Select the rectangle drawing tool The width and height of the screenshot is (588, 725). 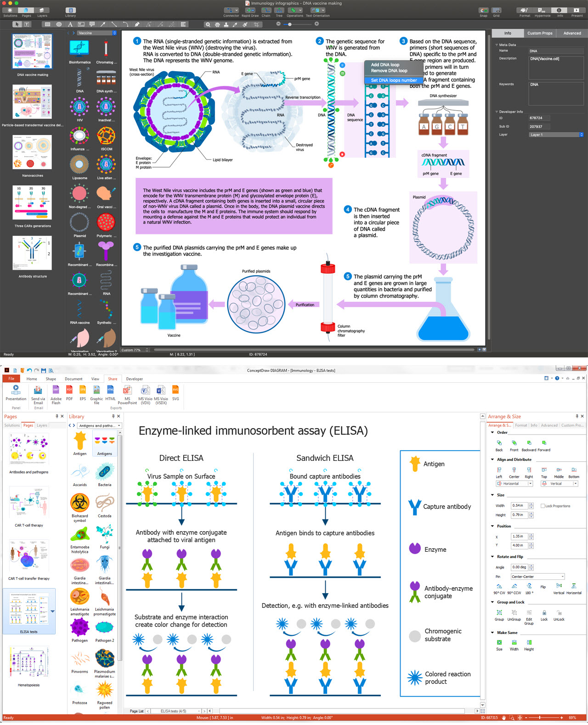click(47, 24)
